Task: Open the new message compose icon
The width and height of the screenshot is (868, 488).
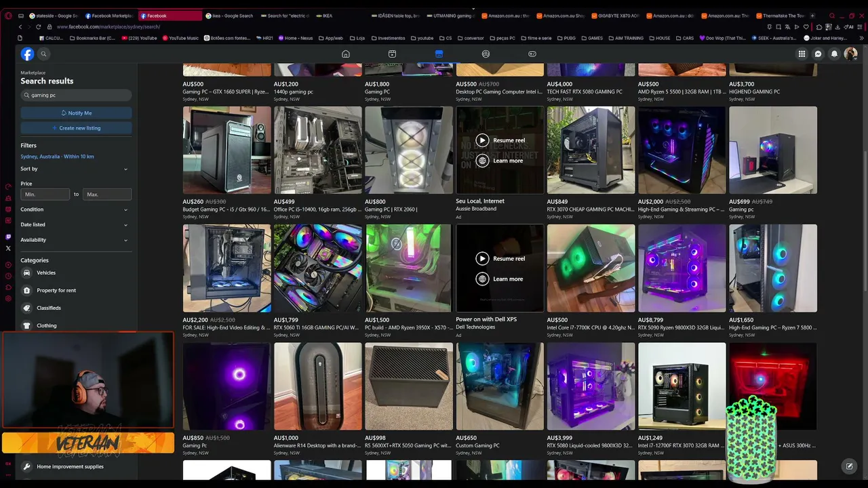Action: click(x=849, y=466)
